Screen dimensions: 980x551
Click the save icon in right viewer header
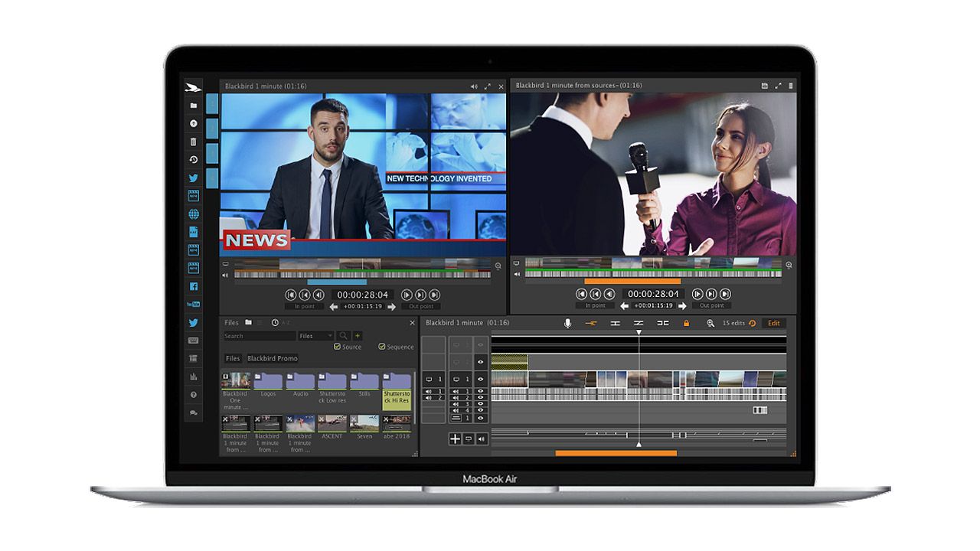click(764, 86)
